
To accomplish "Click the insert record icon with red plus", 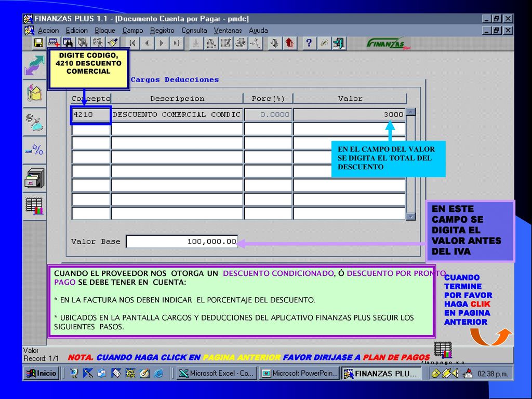I will click(54, 43).
